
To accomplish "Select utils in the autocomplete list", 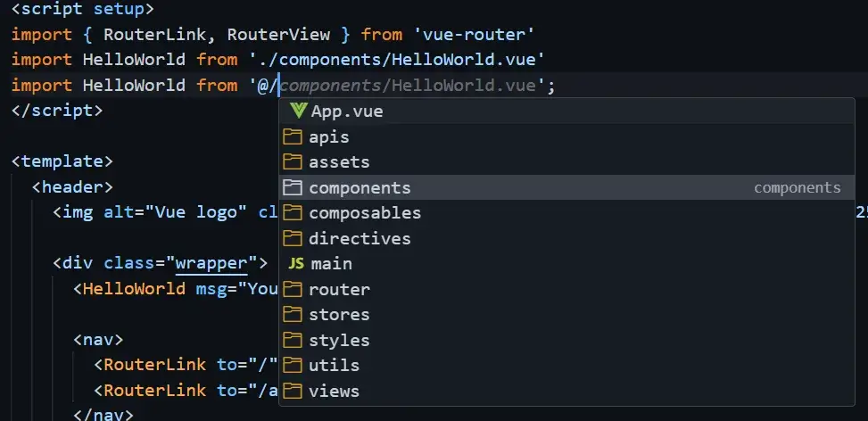I will point(334,366).
